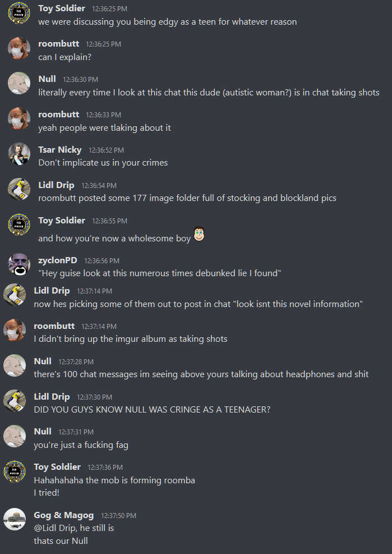Click zyclonPD's avatar
This screenshot has height=554, width=392.
(19, 264)
